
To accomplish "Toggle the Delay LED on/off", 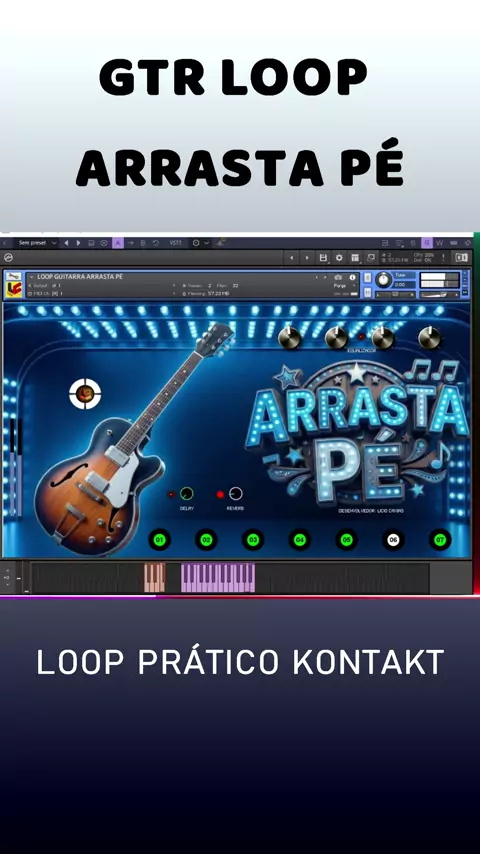I will [x=172, y=495].
